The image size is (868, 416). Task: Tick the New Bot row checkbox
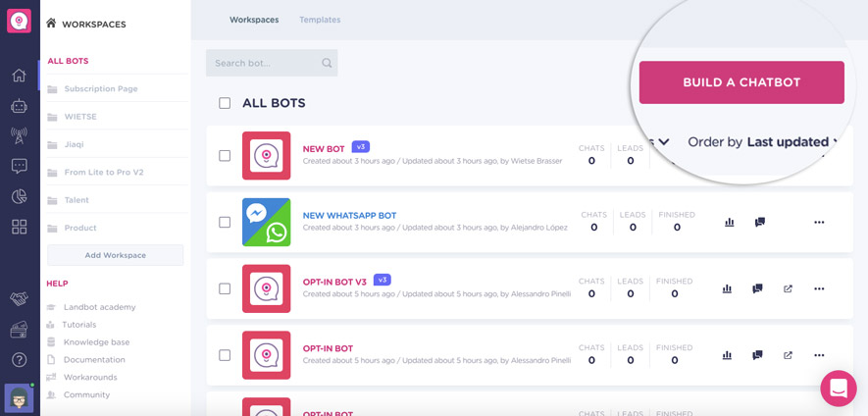[x=225, y=156]
